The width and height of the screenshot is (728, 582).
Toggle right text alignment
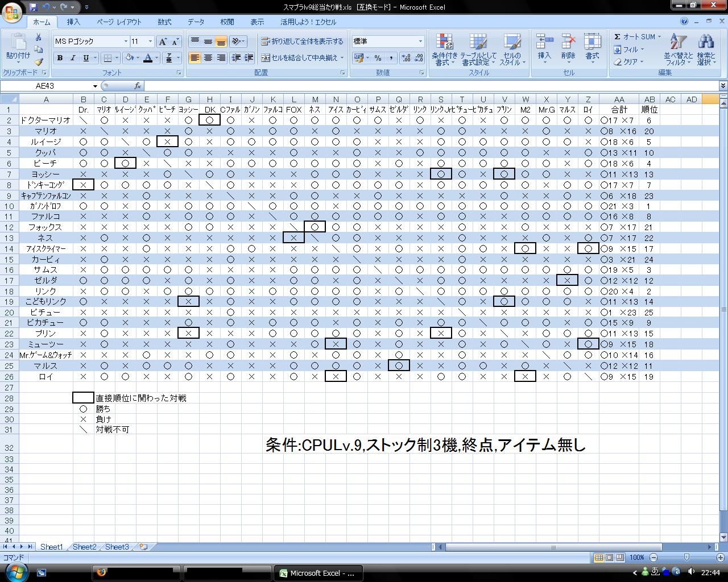click(221, 58)
